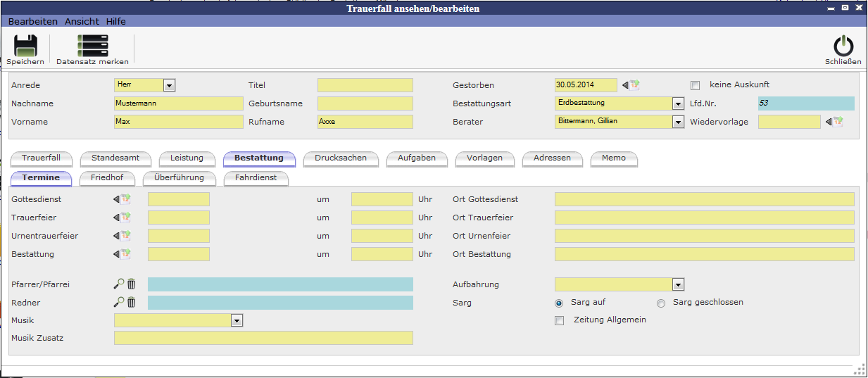The height and width of the screenshot is (378, 868).
Task: Open the Aufbahrung dropdown list
Action: 678,285
